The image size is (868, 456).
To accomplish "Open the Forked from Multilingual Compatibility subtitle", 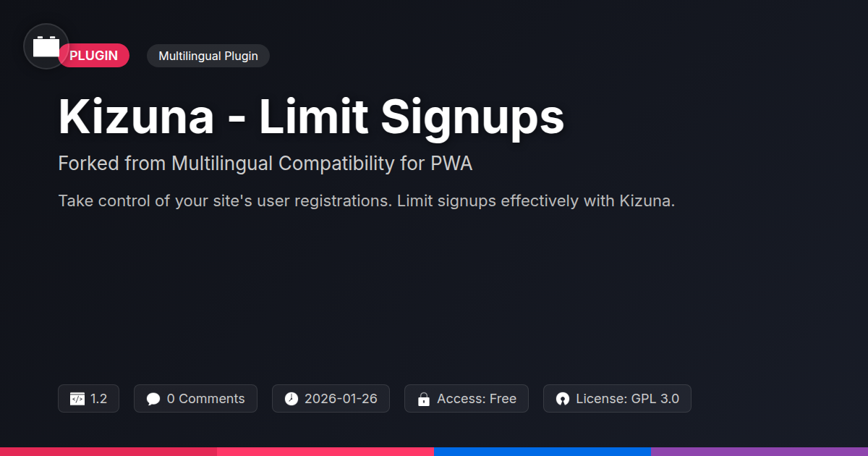I will (x=265, y=164).
